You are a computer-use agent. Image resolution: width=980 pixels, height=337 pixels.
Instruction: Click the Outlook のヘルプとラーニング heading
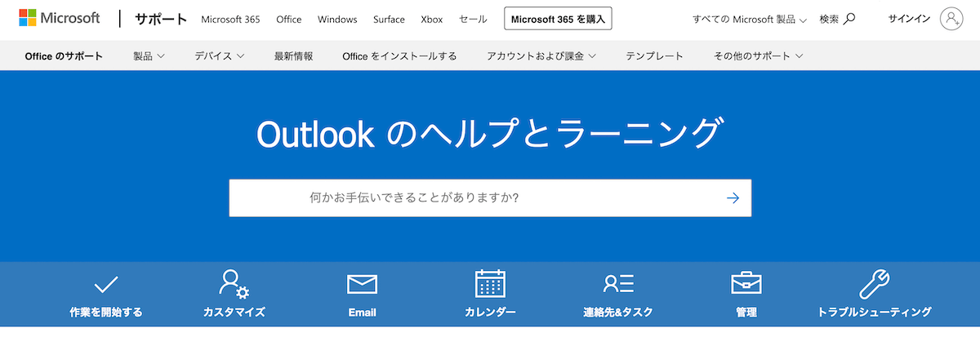click(x=490, y=133)
